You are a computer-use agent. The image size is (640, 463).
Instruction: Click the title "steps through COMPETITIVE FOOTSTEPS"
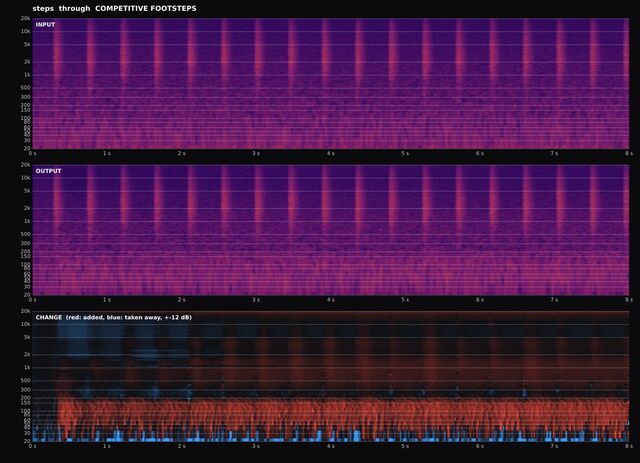coord(114,8)
